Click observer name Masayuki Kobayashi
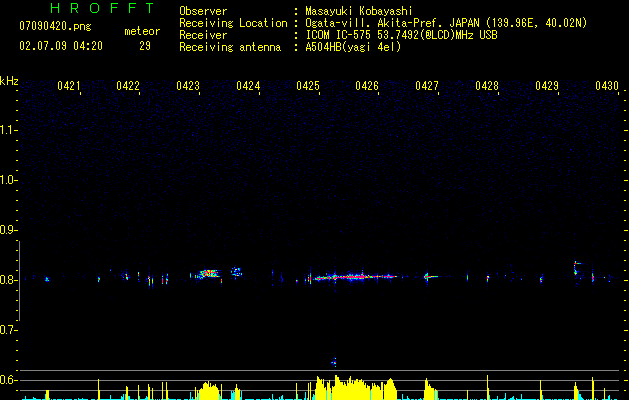This screenshot has width=629, height=400. point(359,11)
